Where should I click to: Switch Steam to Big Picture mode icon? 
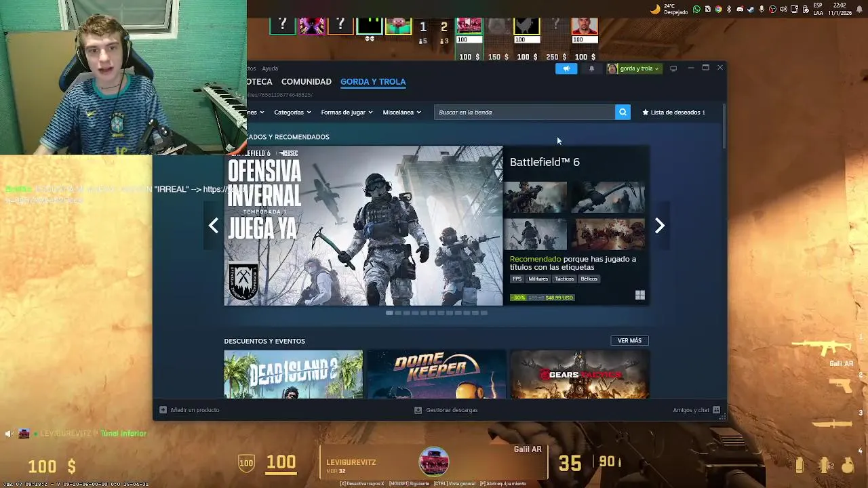pos(673,68)
